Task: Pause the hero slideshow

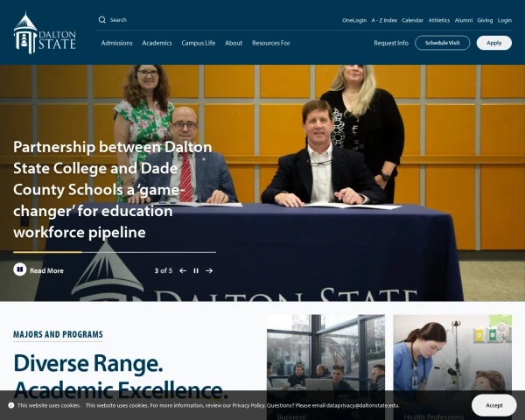Action: [x=196, y=270]
